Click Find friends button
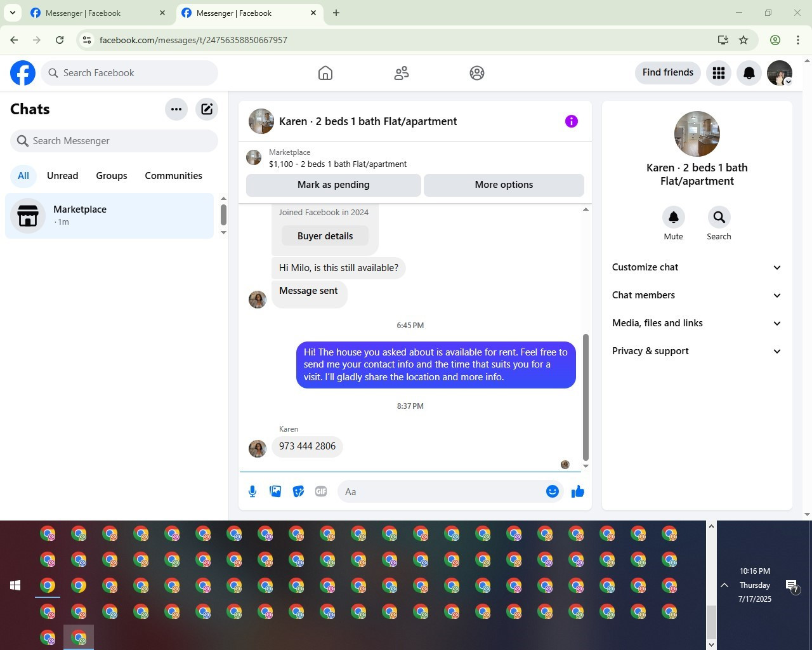 click(668, 72)
